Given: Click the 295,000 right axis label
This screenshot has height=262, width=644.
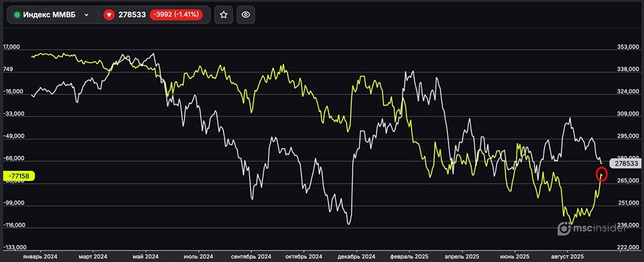Looking at the screenshot, I should (628, 136).
